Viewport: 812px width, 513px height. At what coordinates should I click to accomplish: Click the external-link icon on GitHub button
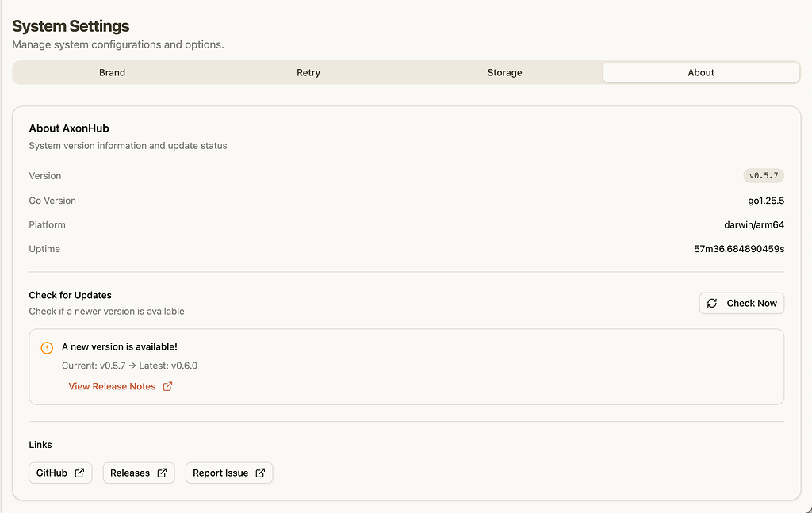coord(80,473)
